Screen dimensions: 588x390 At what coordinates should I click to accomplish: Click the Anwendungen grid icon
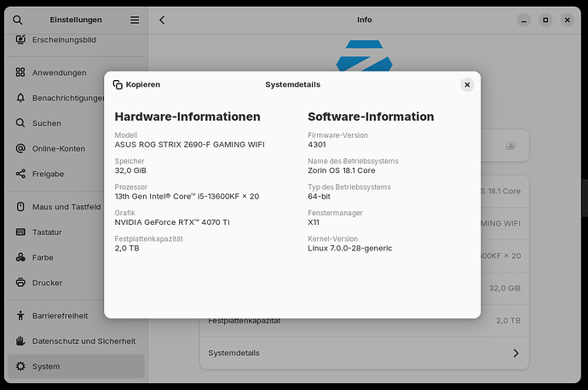coord(20,72)
